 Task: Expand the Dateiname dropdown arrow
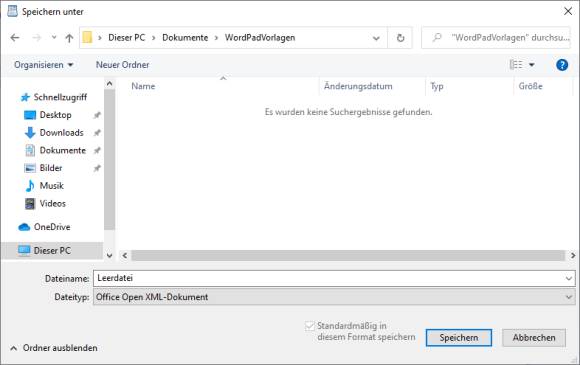[x=569, y=278]
